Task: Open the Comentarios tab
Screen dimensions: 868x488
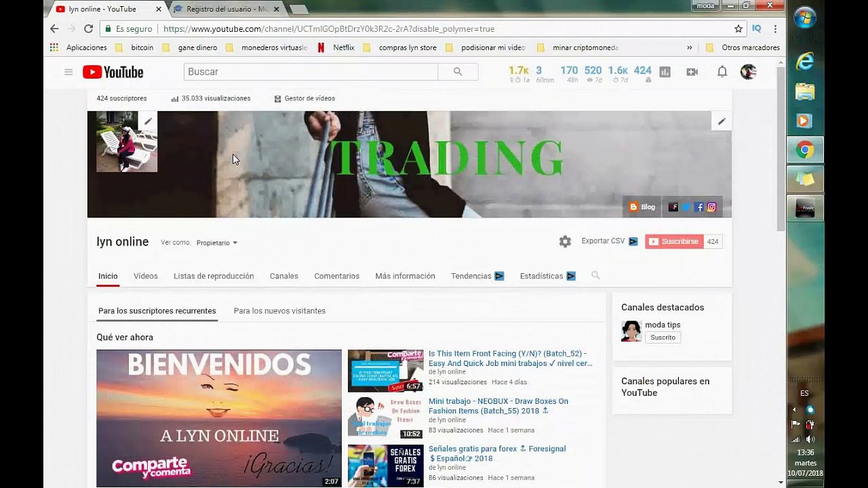Action: click(336, 276)
